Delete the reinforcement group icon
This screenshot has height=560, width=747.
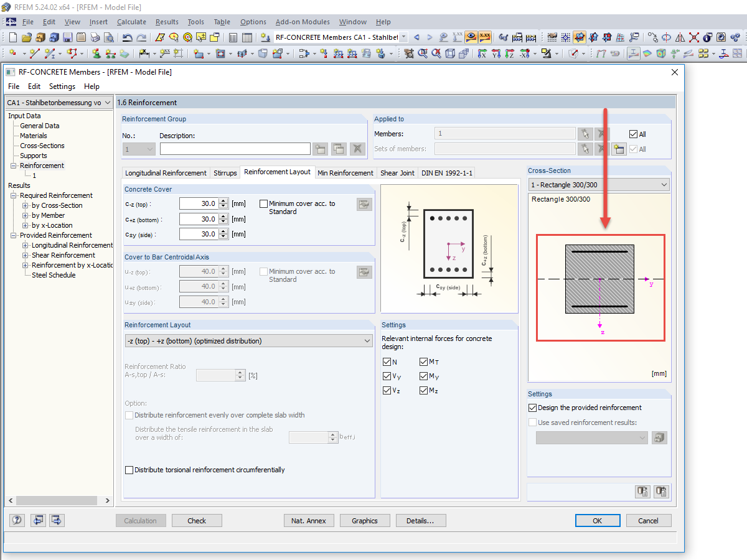pos(357,149)
